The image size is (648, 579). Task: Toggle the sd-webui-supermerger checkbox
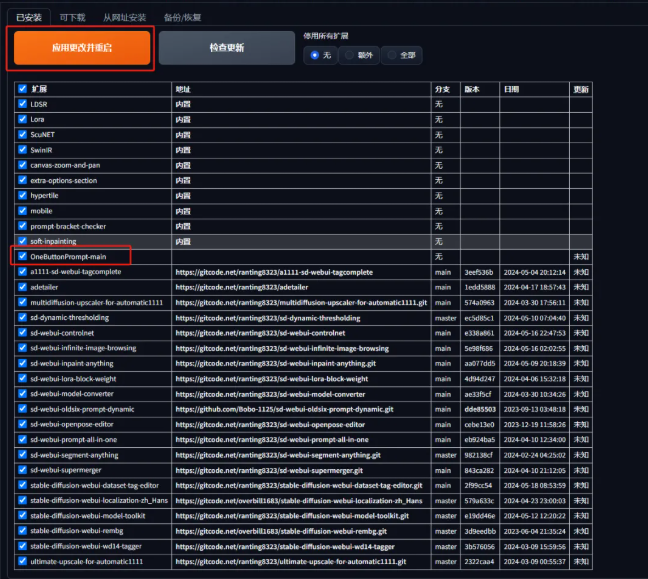[22, 470]
